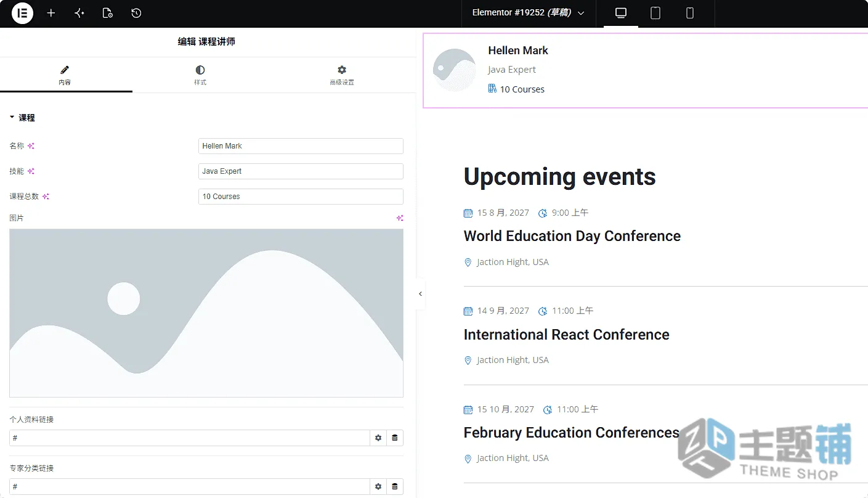
Task: Click clock icon beside 11:00 上午 on 14 9 月
Action: pyautogui.click(x=543, y=311)
